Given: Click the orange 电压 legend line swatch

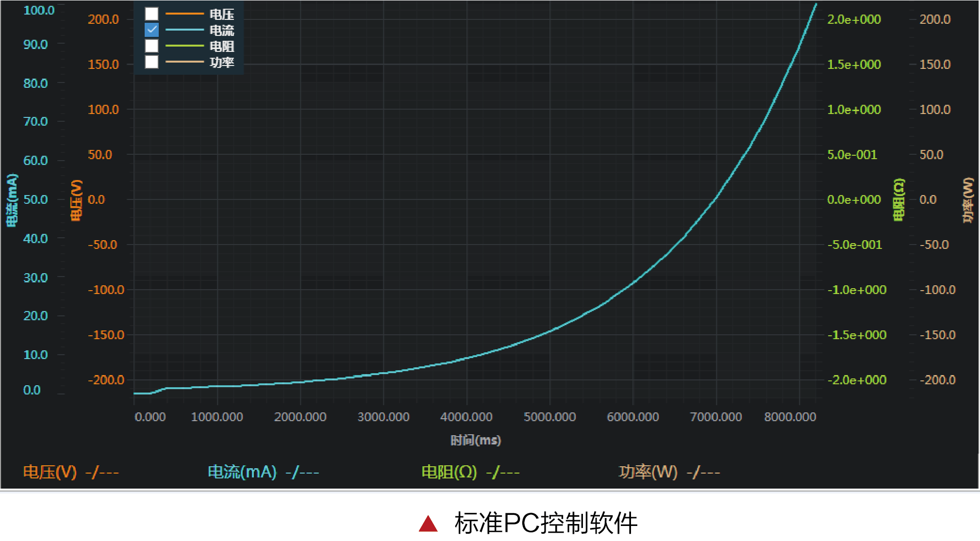Looking at the screenshot, I should tap(184, 14).
